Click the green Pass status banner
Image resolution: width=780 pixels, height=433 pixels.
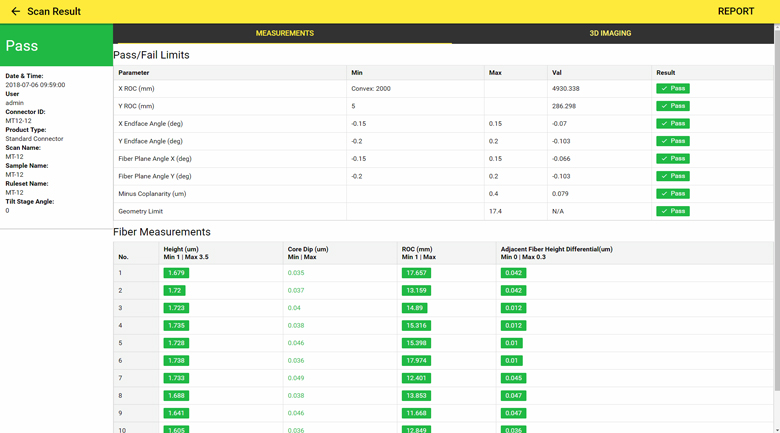(x=56, y=46)
